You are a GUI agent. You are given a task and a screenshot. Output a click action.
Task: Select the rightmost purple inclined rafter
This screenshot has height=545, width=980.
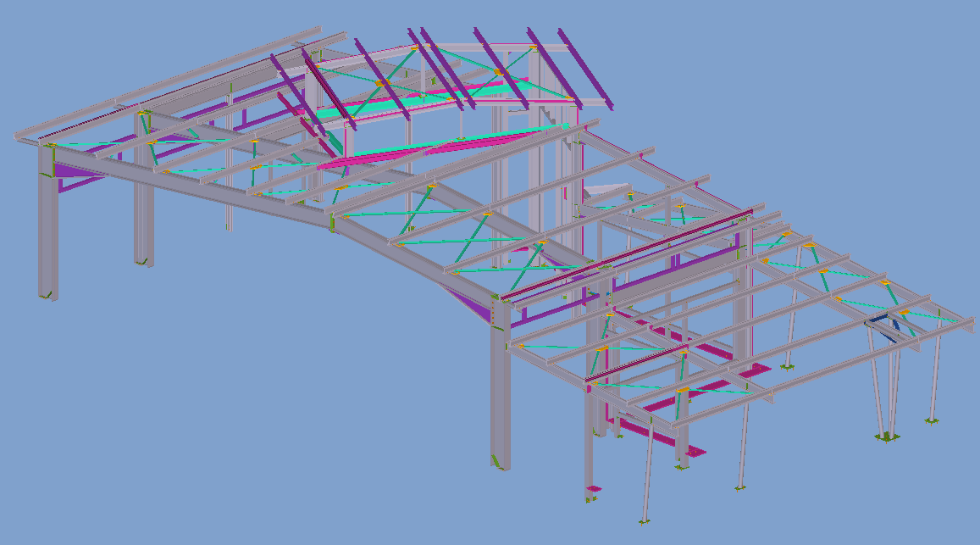pos(584,75)
